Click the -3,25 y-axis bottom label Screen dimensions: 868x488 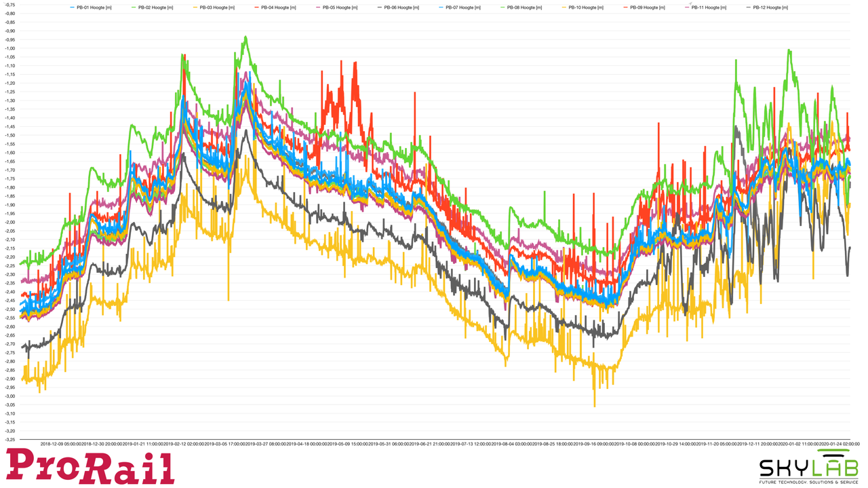(9, 439)
